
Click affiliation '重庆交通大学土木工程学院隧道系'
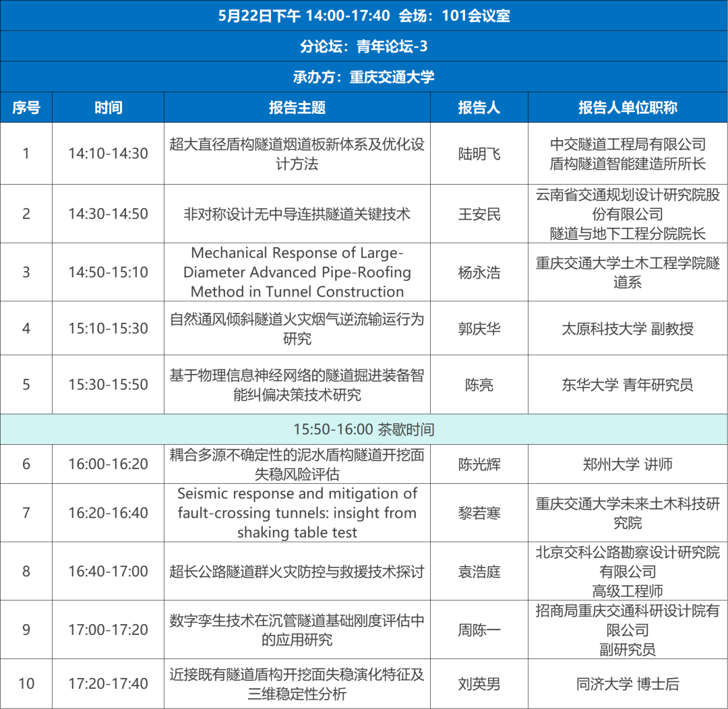point(628,272)
